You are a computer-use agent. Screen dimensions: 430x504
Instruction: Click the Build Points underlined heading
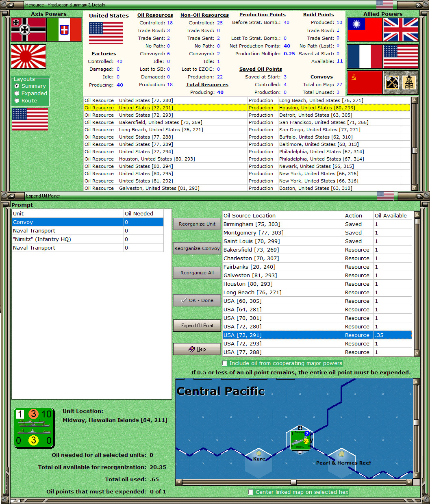[x=319, y=15]
